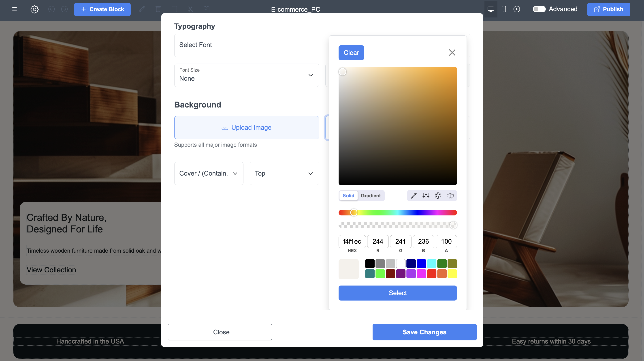Pick the red preset color swatch
Viewport: 644px width, 361px height.
pos(431,274)
